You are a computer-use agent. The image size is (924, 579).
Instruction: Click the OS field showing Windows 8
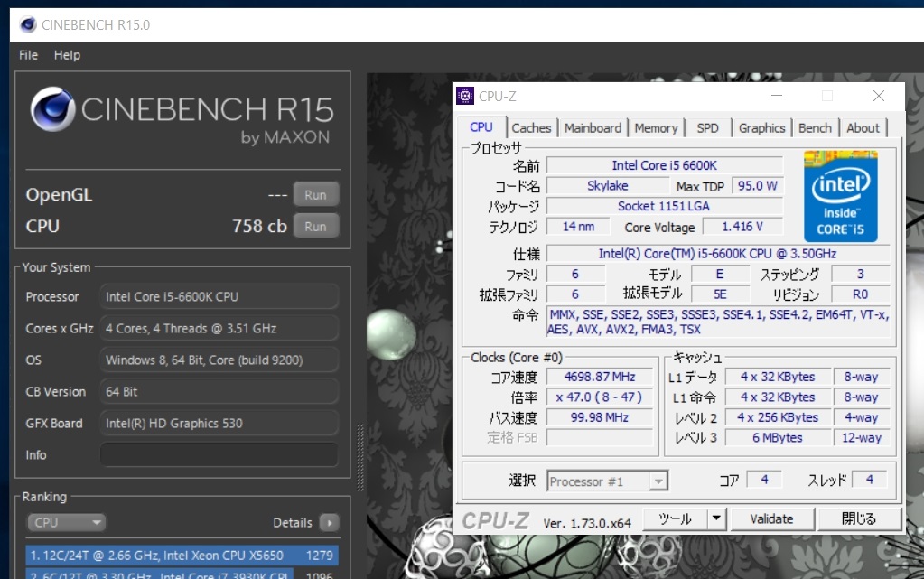click(x=219, y=360)
